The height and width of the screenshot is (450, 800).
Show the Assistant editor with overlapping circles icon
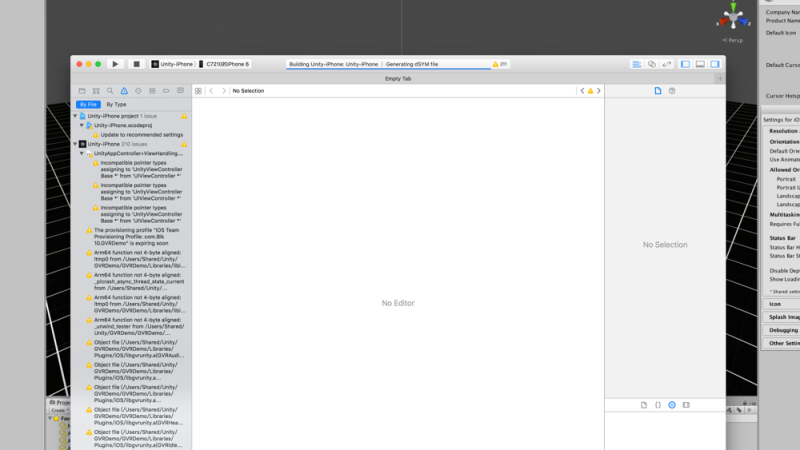click(x=652, y=64)
